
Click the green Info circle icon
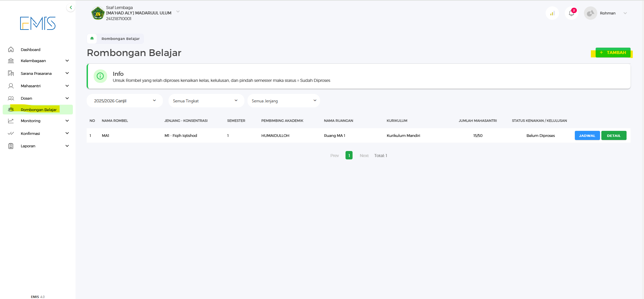coord(100,76)
